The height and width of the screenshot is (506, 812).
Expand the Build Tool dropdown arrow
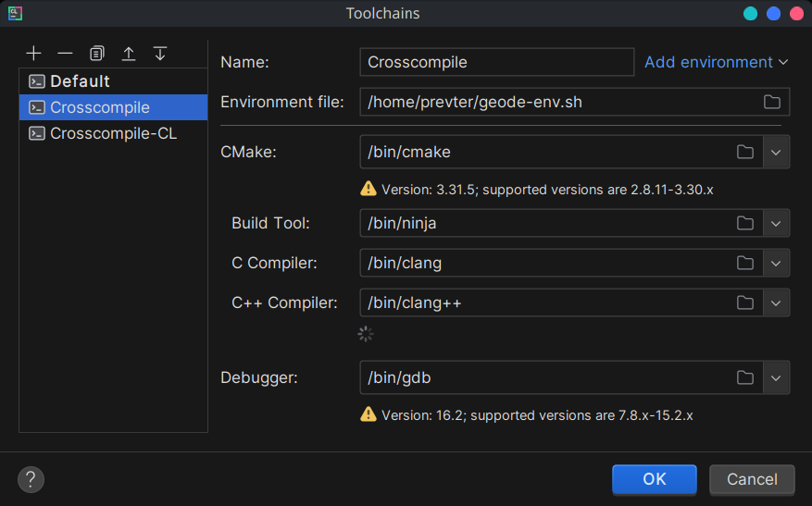[776, 223]
